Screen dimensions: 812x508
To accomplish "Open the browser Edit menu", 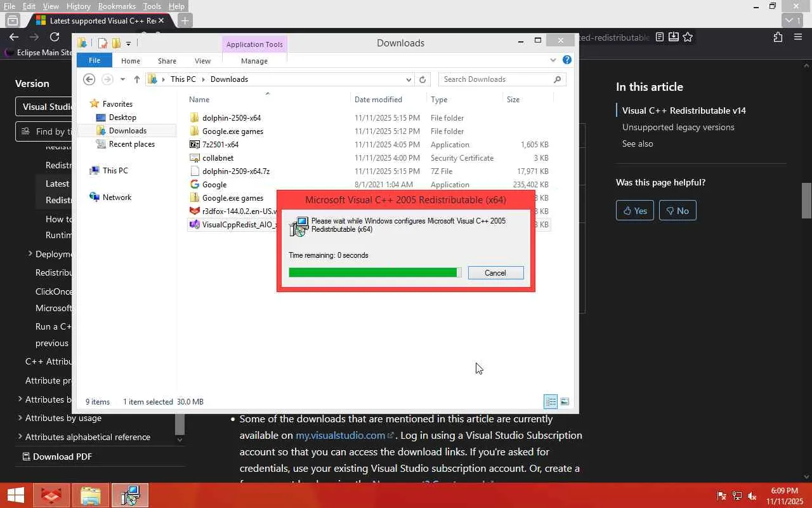I will tap(29, 6).
